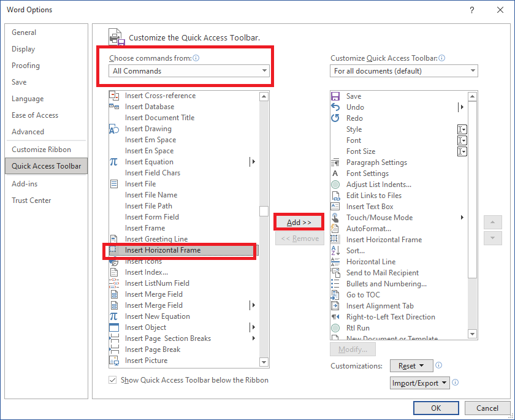Click the Insert Cross-reference icon
The image size is (515, 420).
(113, 96)
